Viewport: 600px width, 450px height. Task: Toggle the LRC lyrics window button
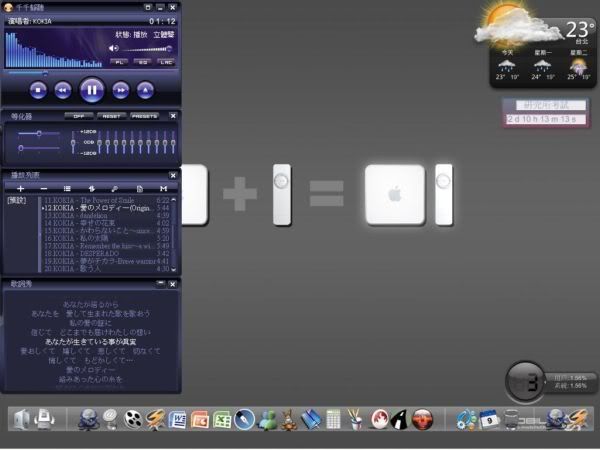pos(166,62)
